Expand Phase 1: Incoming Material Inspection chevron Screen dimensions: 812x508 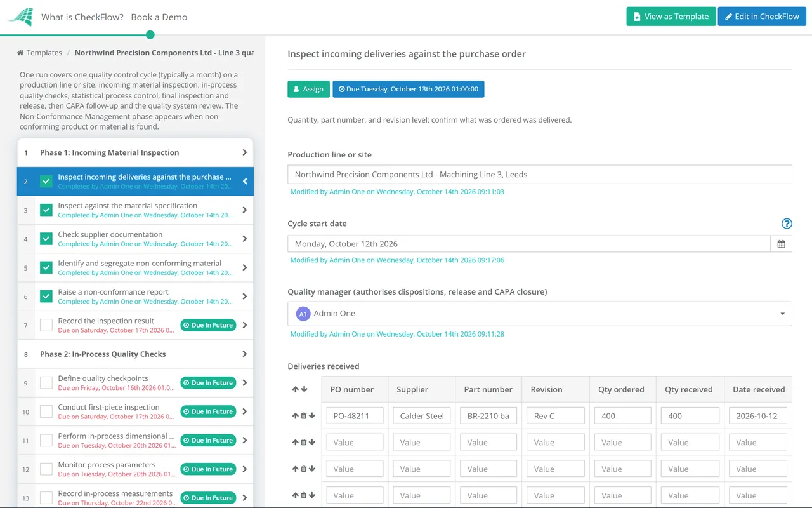245,152
